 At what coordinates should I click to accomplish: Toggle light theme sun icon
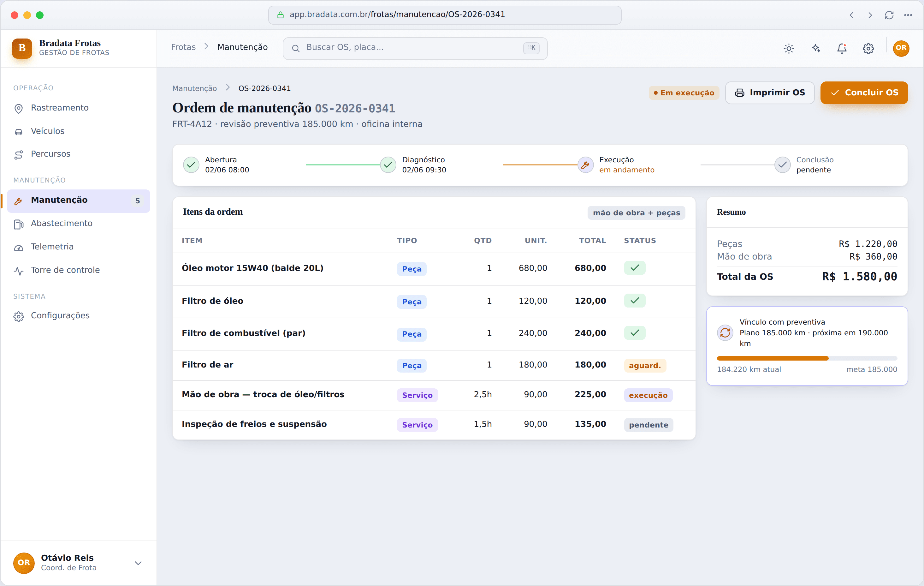point(789,48)
